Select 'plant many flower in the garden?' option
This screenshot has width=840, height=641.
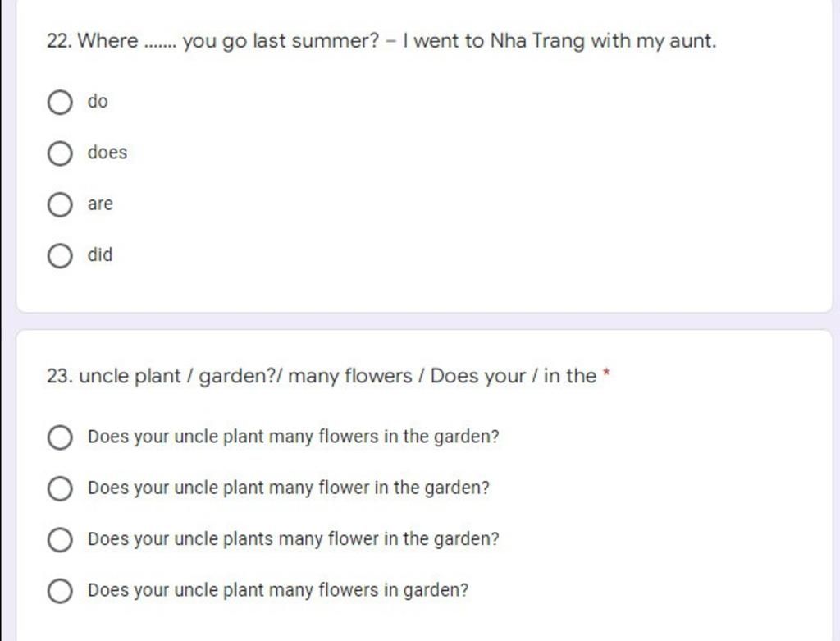pos(59,489)
